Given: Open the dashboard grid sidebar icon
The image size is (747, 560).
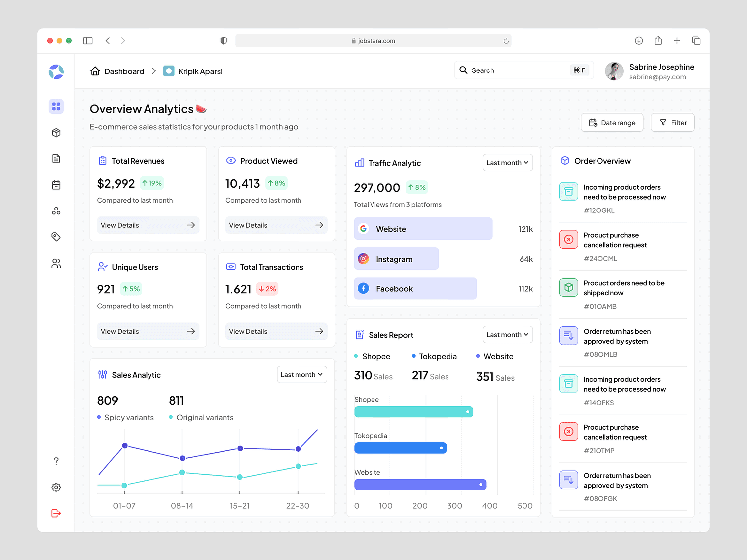Looking at the screenshot, I should point(56,106).
